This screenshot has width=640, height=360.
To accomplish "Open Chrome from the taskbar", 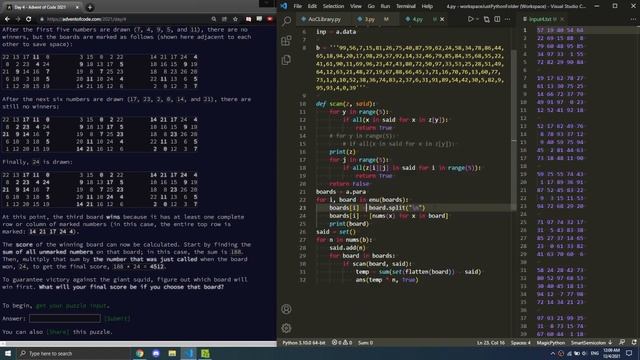I will (140, 353).
